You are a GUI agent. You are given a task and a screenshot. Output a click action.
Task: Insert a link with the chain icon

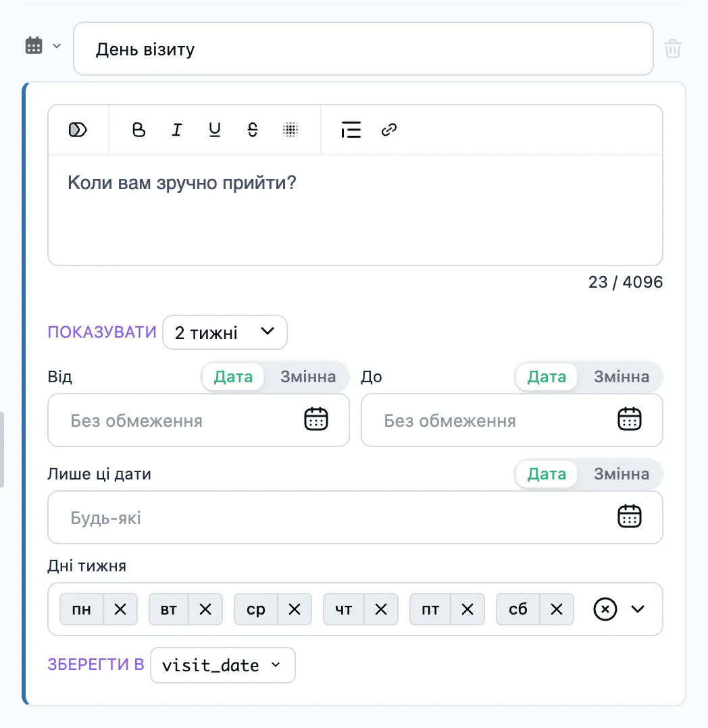pyautogui.click(x=389, y=130)
